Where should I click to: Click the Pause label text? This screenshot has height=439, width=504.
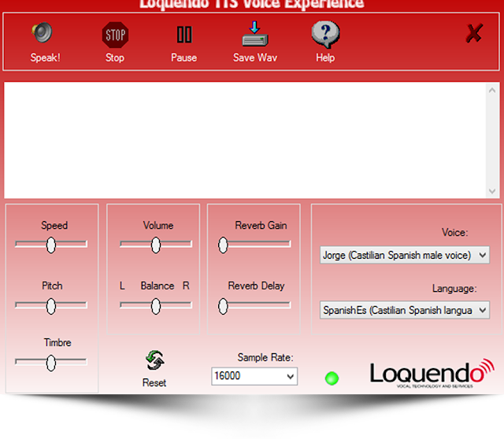(x=183, y=57)
